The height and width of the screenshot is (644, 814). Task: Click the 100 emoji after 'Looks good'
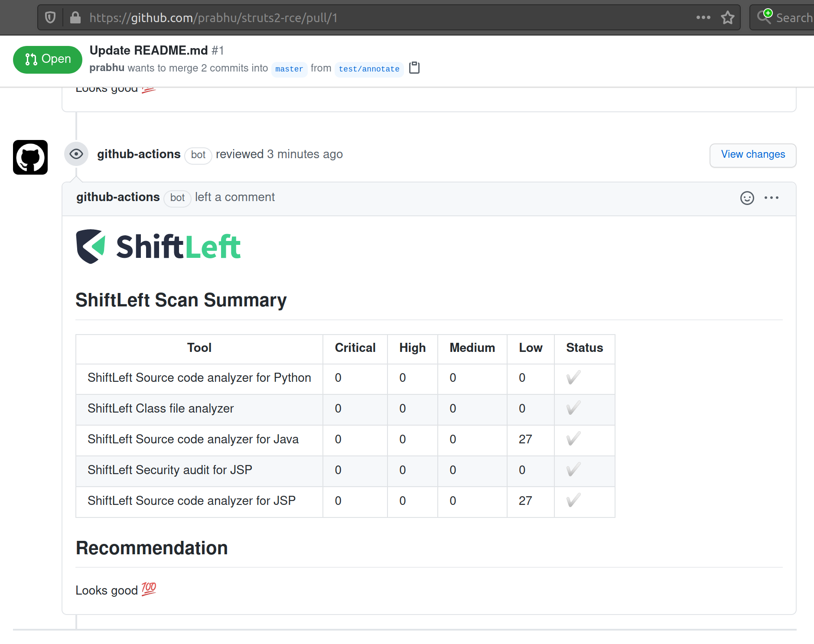(149, 589)
